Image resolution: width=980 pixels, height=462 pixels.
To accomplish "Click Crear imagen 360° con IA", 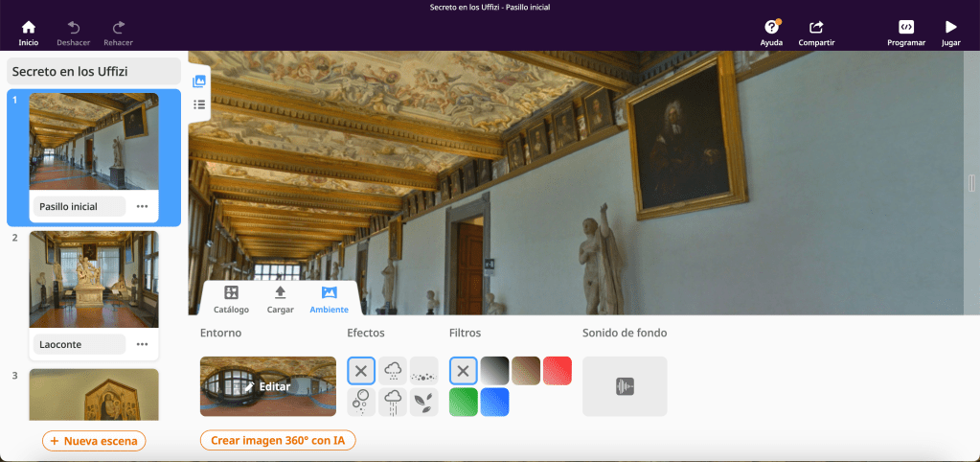I will tap(278, 440).
